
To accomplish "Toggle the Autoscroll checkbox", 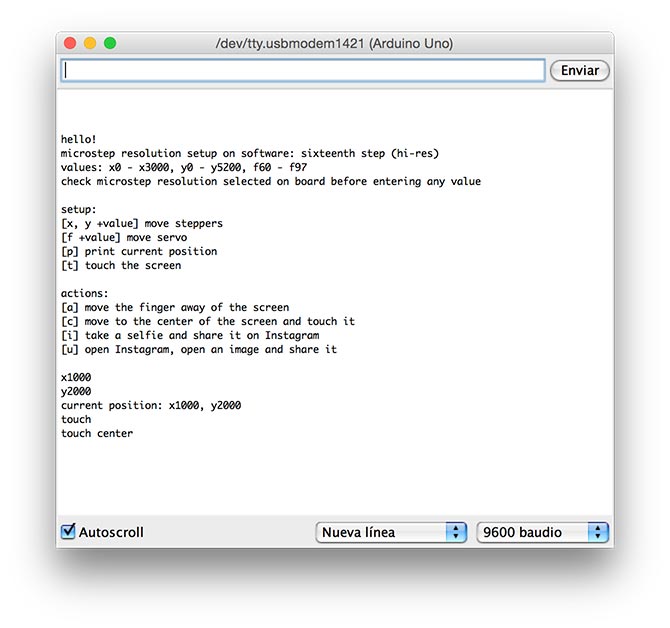I will pos(68,531).
